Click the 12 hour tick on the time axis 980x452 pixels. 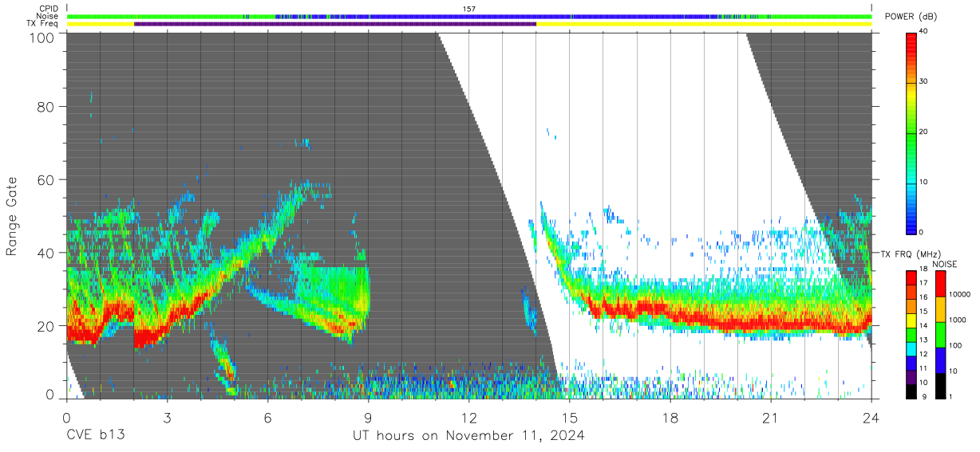(x=468, y=418)
